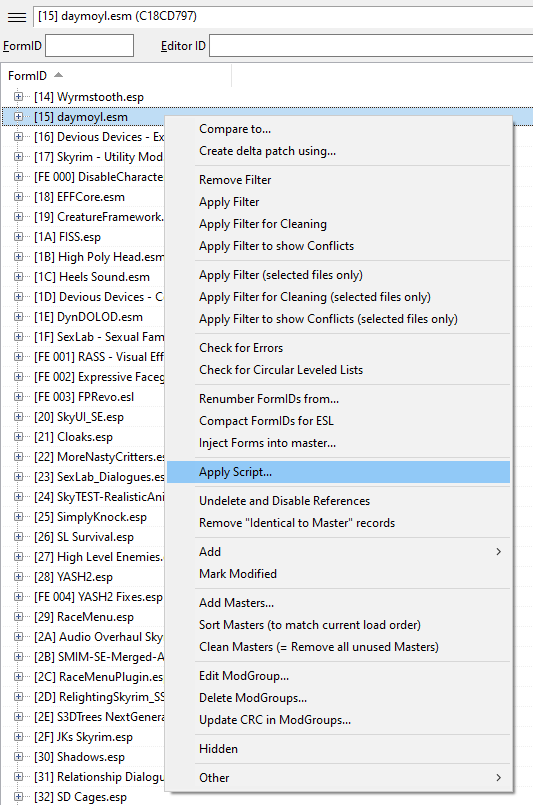The height and width of the screenshot is (805, 533).
Task: Open the Other submenu arrow
Action: [x=498, y=778]
